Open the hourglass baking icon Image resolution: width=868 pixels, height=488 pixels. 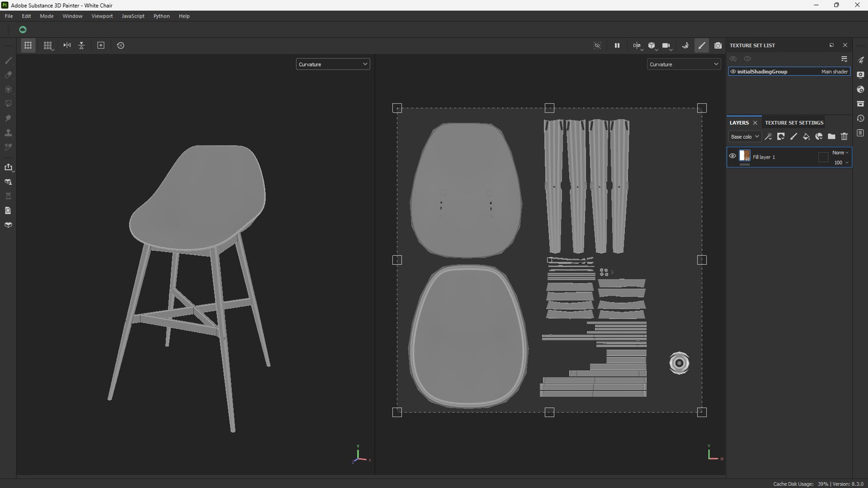point(8,196)
